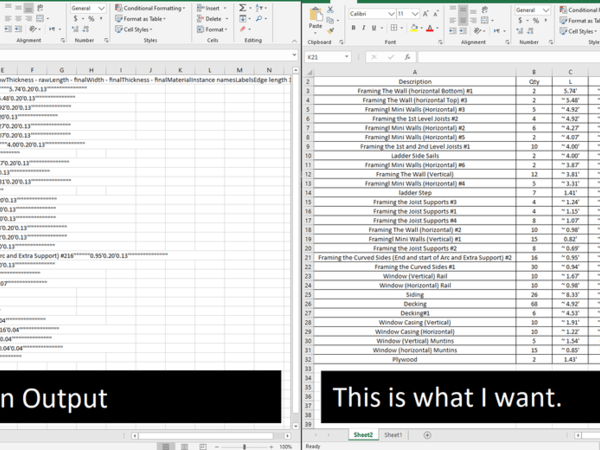Click the Increase Font Size icon
The width and height of the screenshot is (600, 450).
pos(424,15)
